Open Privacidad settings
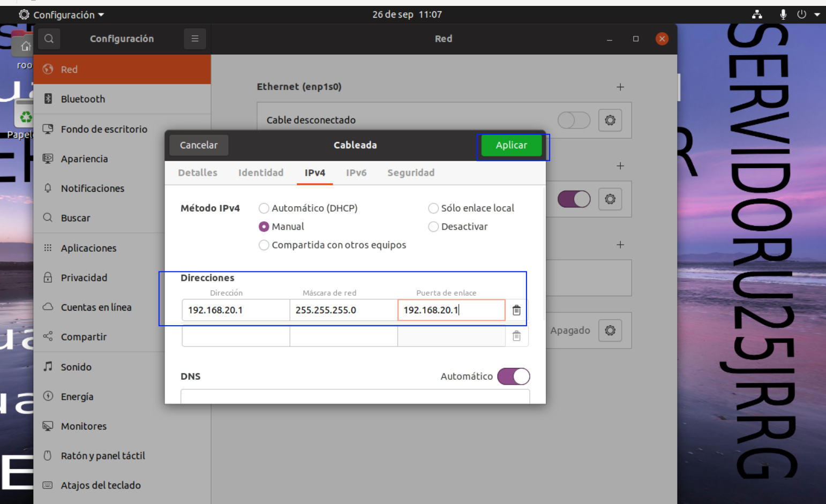 click(x=122, y=277)
